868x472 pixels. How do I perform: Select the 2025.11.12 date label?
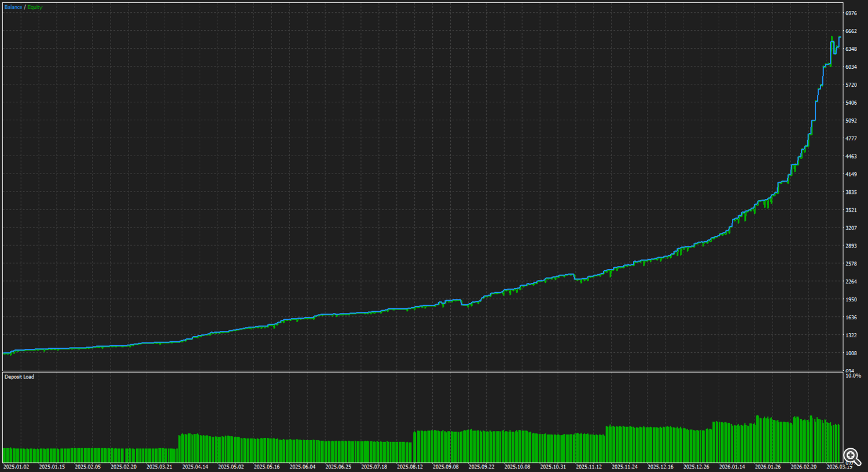[x=590, y=467]
